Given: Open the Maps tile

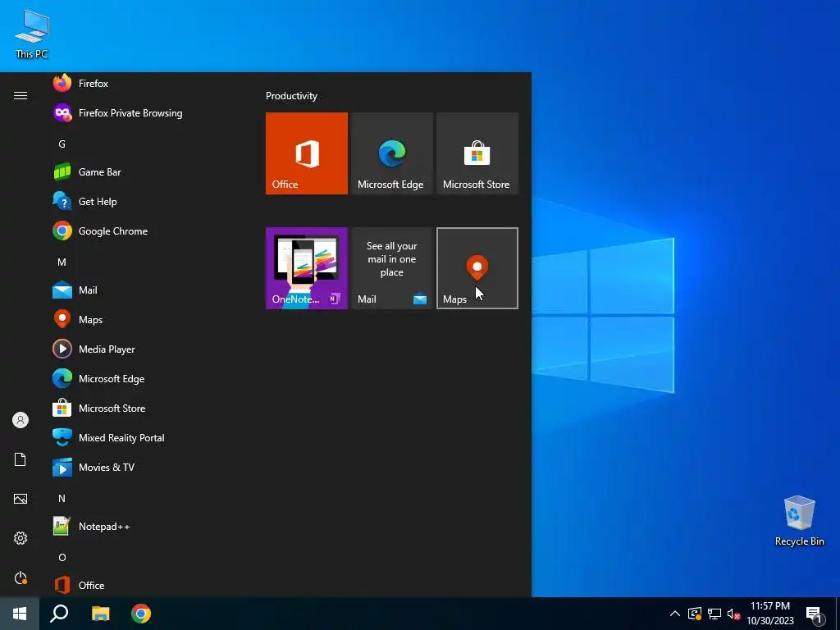Looking at the screenshot, I should tap(477, 268).
